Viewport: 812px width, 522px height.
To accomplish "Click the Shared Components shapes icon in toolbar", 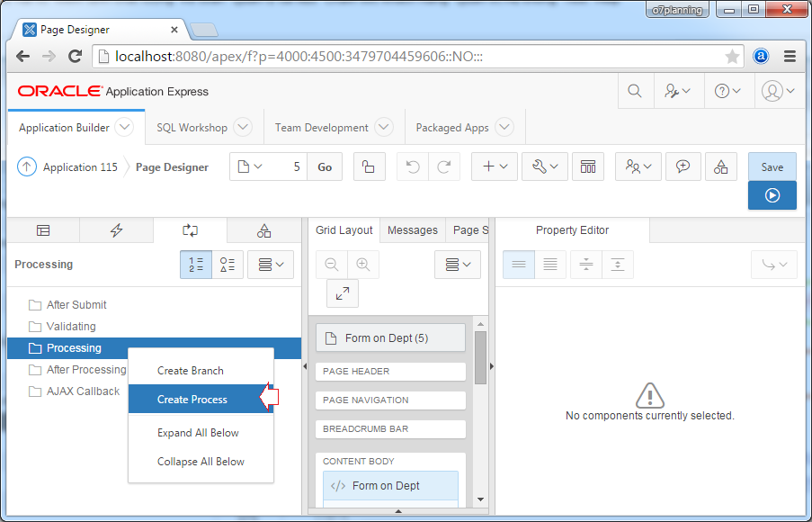I will point(721,166).
